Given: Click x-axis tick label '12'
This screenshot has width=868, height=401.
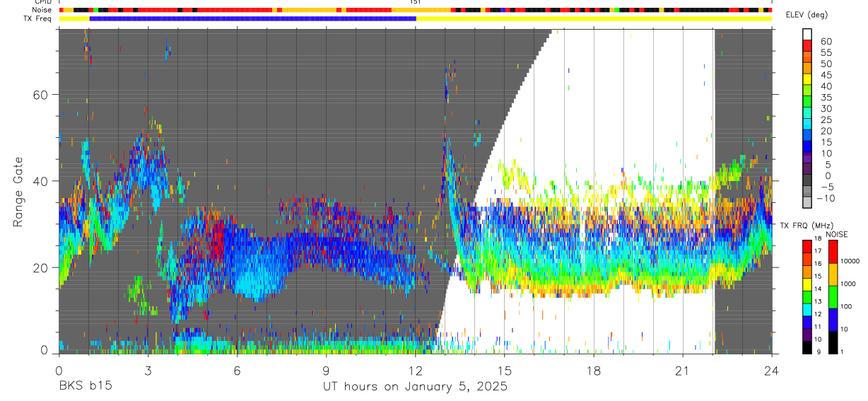Looking at the screenshot, I should (415, 371).
